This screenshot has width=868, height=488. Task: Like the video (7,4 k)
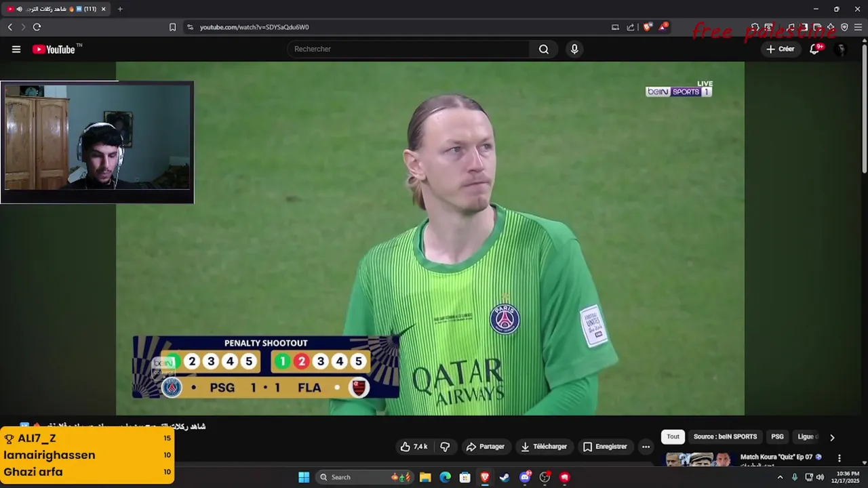point(414,447)
